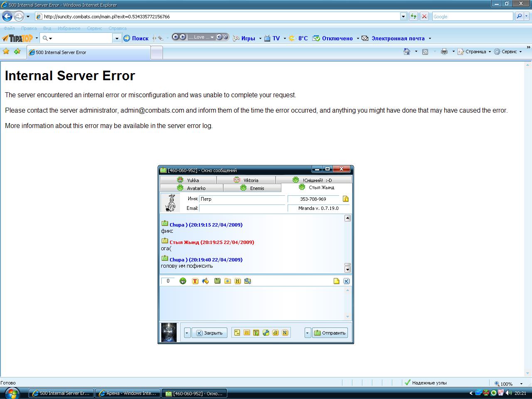Click the IE Back arrow button
The width and height of the screenshot is (532, 399).
pos(7,17)
